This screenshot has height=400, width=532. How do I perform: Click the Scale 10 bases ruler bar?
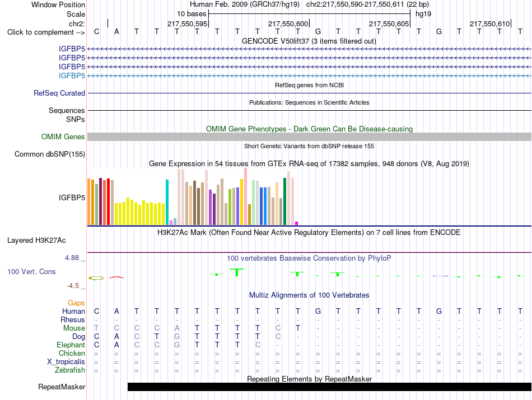click(x=310, y=14)
